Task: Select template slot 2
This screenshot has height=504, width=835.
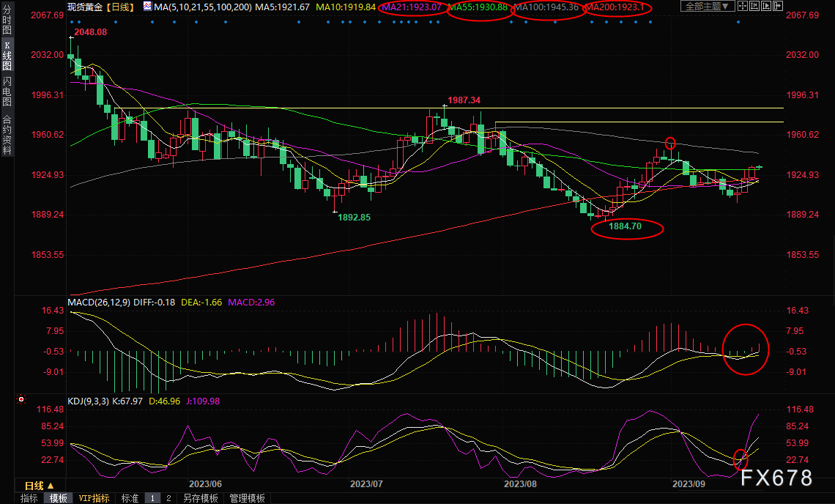Action: tap(168, 498)
